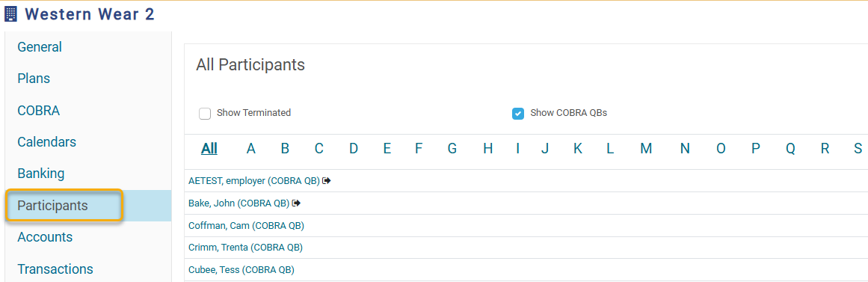
Task: Enable the Show Terminated checkbox
Action: tap(205, 114)
